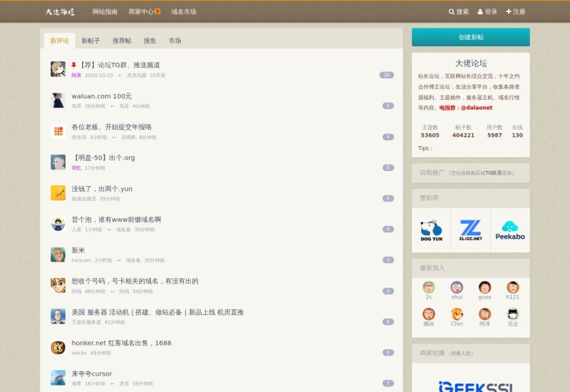Click the 大佬论坛 site logo

coord(60,12)
